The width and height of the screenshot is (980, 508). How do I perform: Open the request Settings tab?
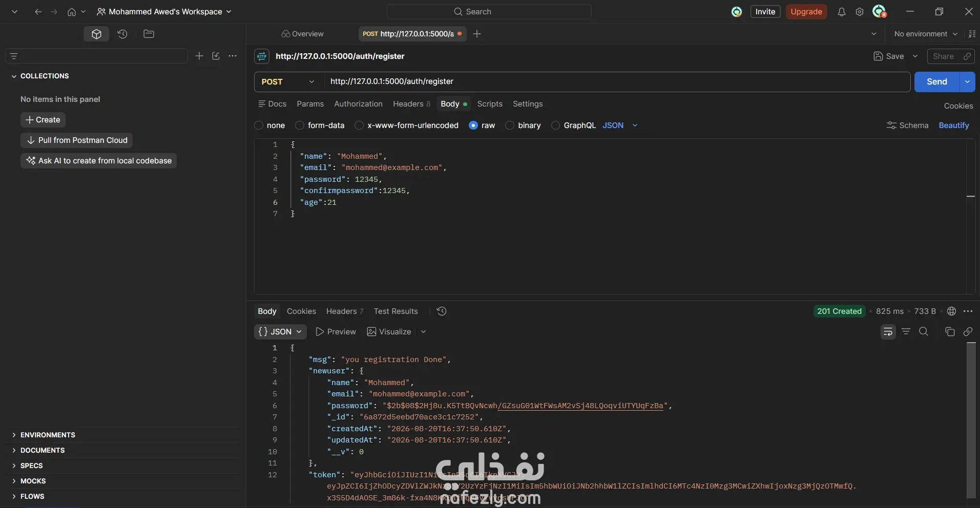pos(528,104)
